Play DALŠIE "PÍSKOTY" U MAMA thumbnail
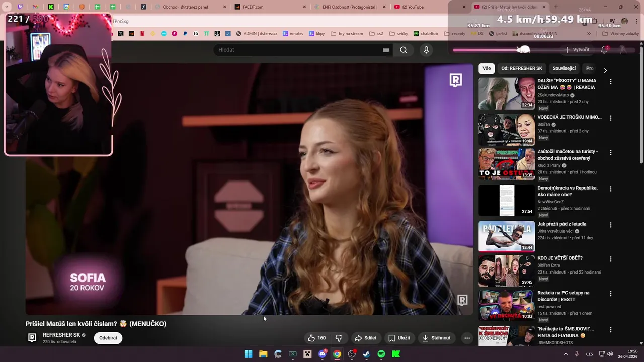The height and width of the screenshot is (362, 644). 507,94
